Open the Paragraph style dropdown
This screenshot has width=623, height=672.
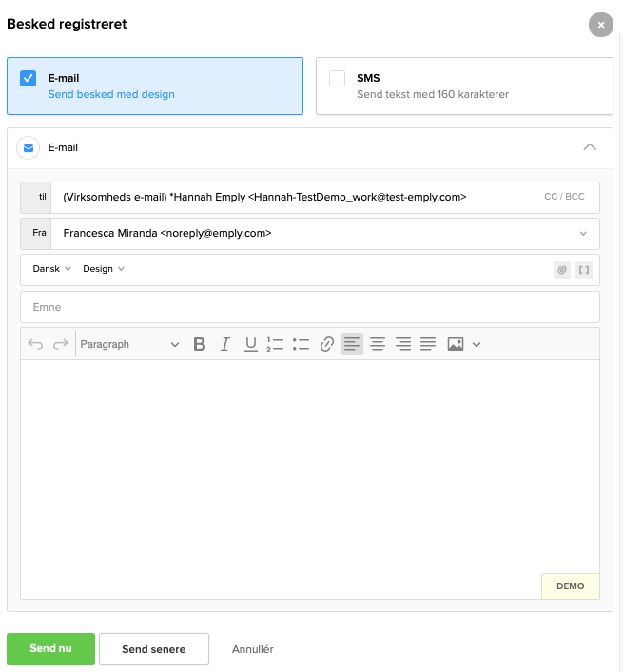pos(129,344)
